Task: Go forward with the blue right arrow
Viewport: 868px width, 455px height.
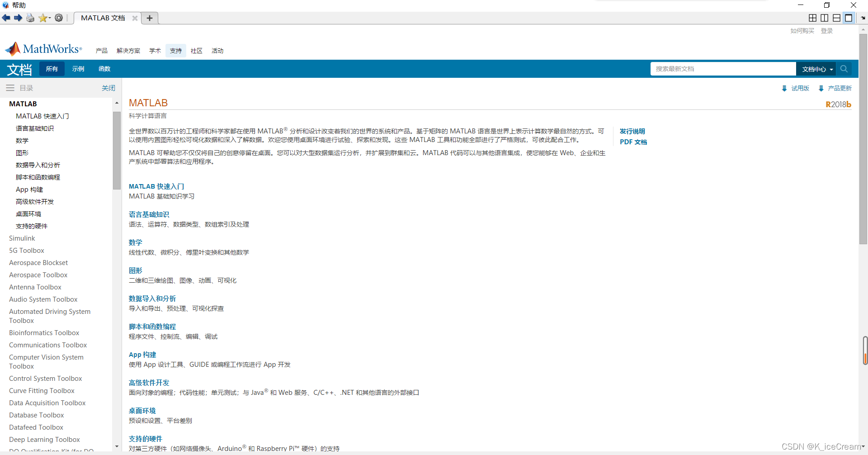Action: (x=18, y=18)
